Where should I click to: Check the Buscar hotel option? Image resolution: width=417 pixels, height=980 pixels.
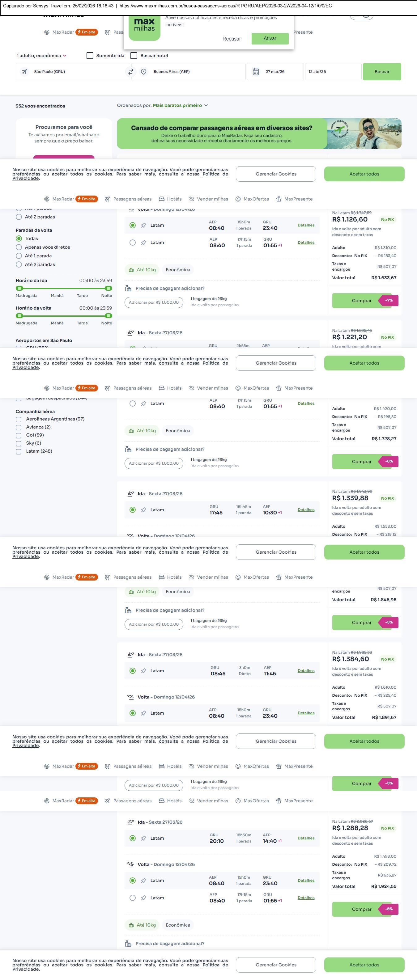[x=134, y=56]
